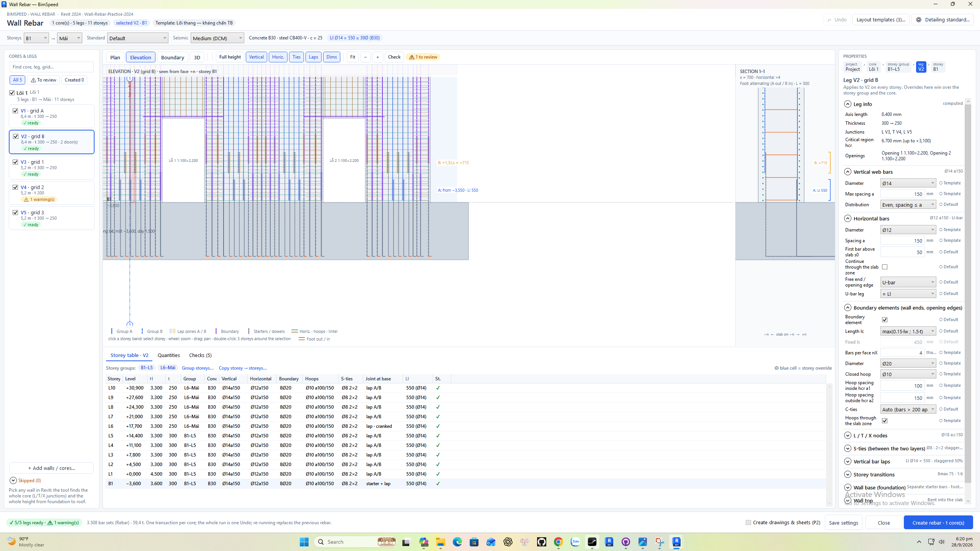Click the zoom-in plus button
The image size is (980, 551).
click(377, 57)
